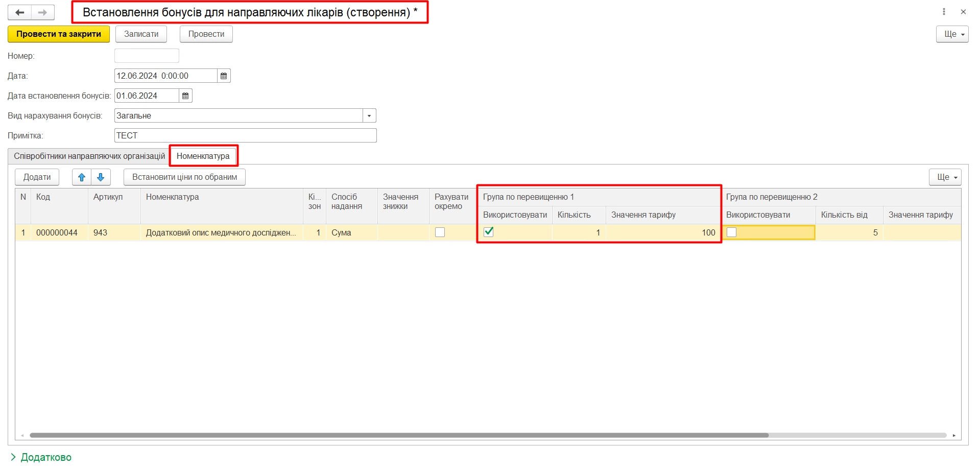Click the horizontal table scrollbar
Viewport: 980px width, 471px height.
[398, 435]
